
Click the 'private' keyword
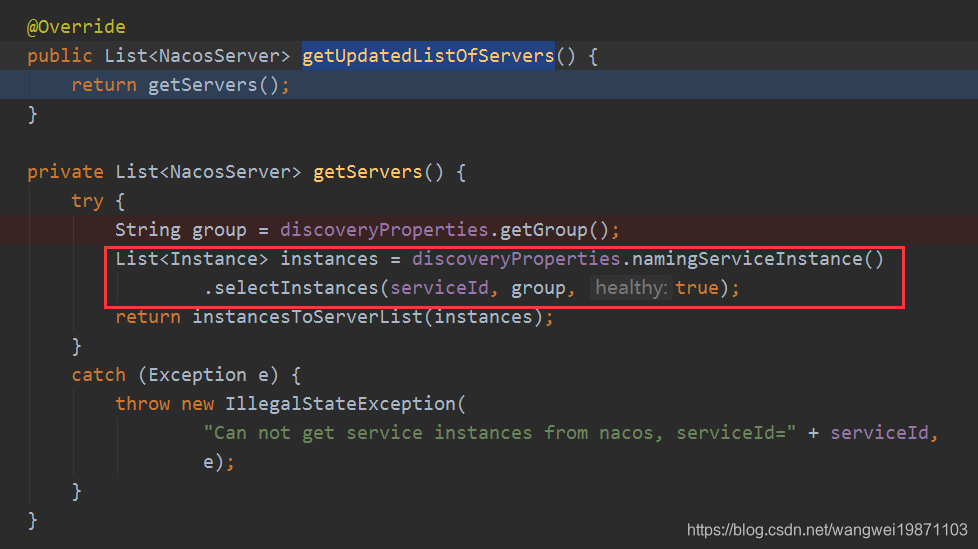[65, 172]
